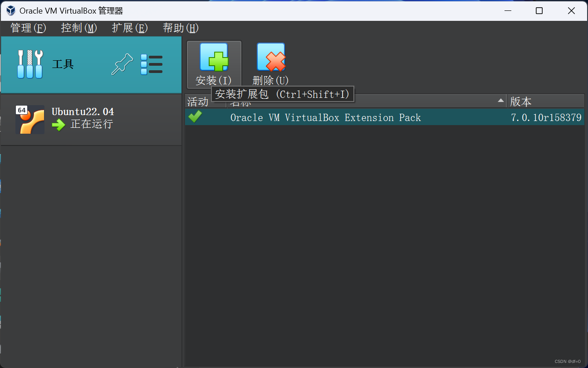Click the sort arrow on the 名称 column

500,101
